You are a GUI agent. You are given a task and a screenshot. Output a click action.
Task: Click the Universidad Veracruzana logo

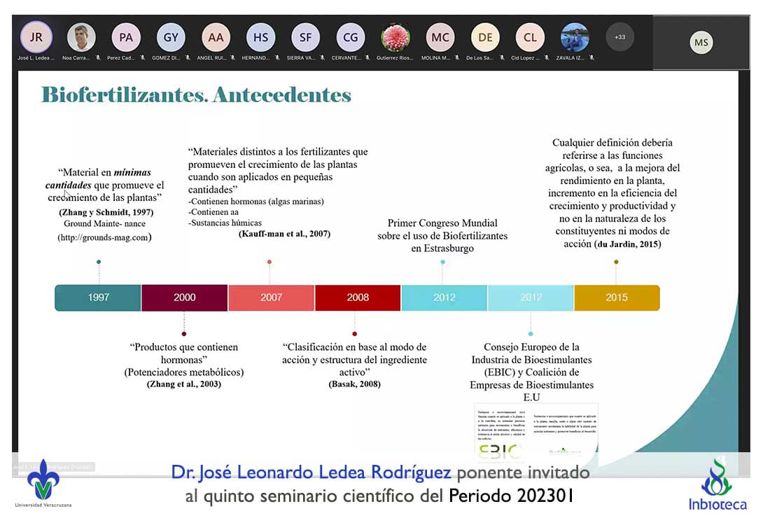coord(43,482)
